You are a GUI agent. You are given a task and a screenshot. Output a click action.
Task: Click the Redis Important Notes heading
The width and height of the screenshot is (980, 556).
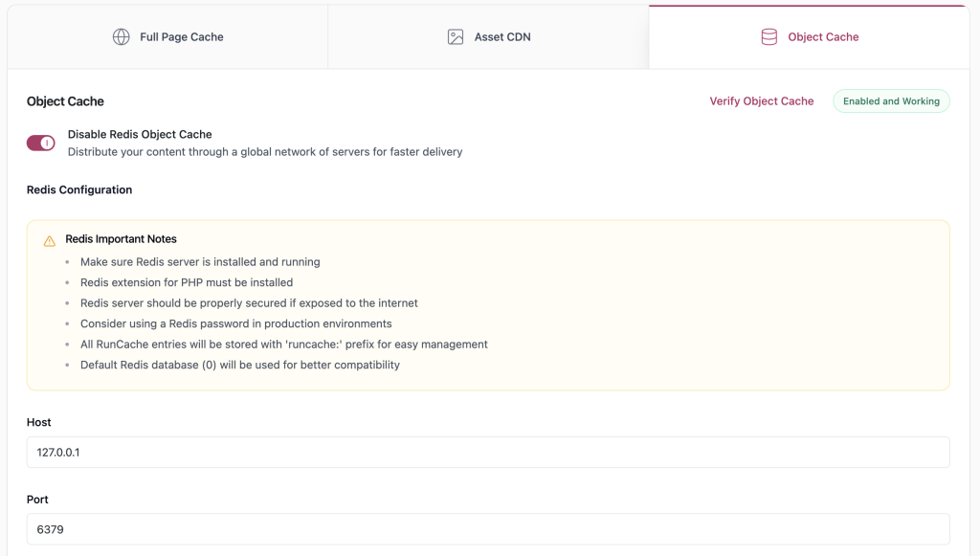coord(121,239)
